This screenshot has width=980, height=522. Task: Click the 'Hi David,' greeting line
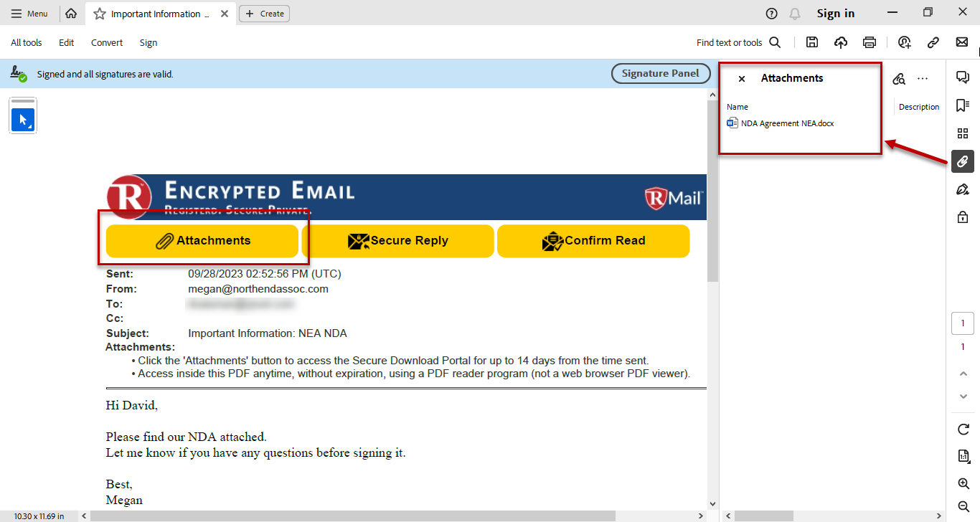click(x=132, y=406)
